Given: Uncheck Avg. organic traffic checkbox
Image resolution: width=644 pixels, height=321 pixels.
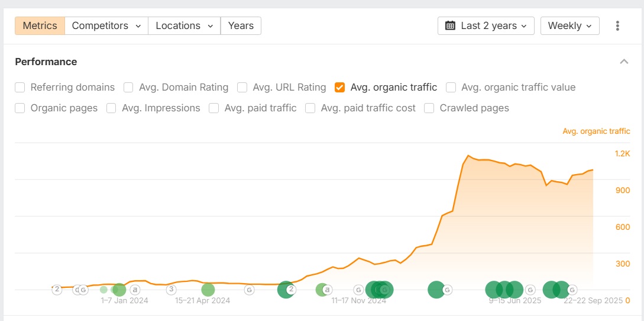Looking at the screenshot, I should 340,88.
